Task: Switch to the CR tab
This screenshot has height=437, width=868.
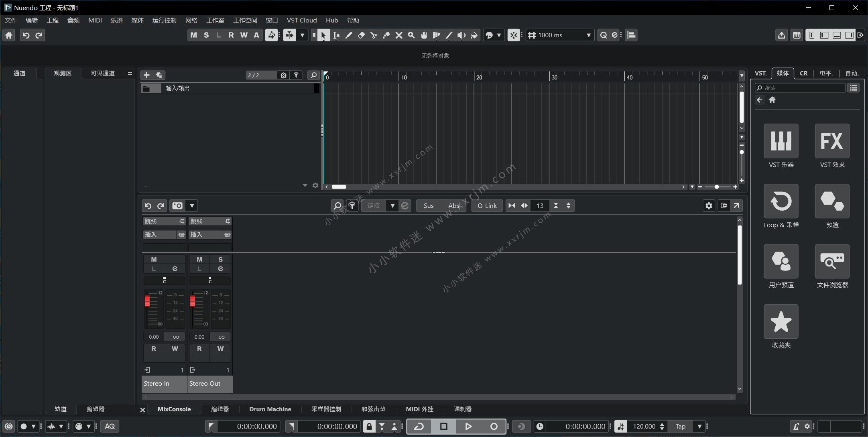Action: (x=803, y=73)
